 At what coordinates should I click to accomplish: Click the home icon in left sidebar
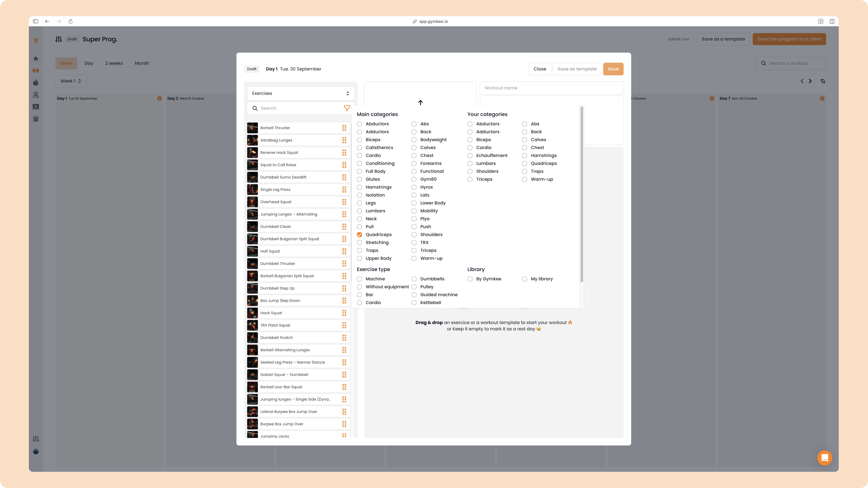pos(36,59)
